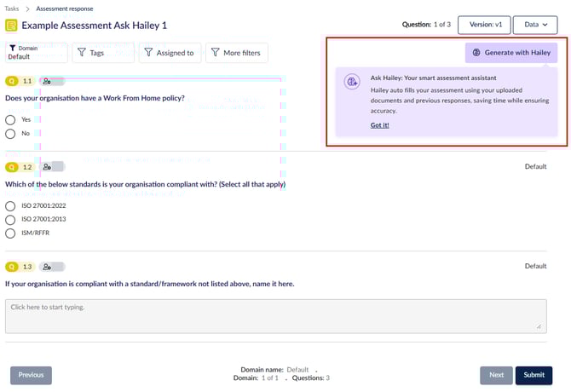Open the Domain filter dropdown
The width and height of the screenshot is (571, 392).
click(x=34, y=53)
